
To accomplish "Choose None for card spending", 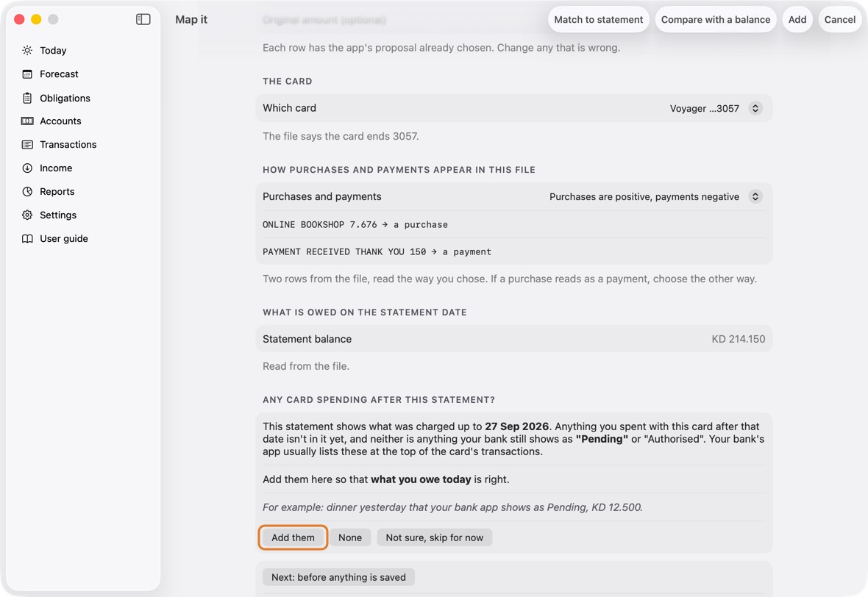I will [350, 537].
